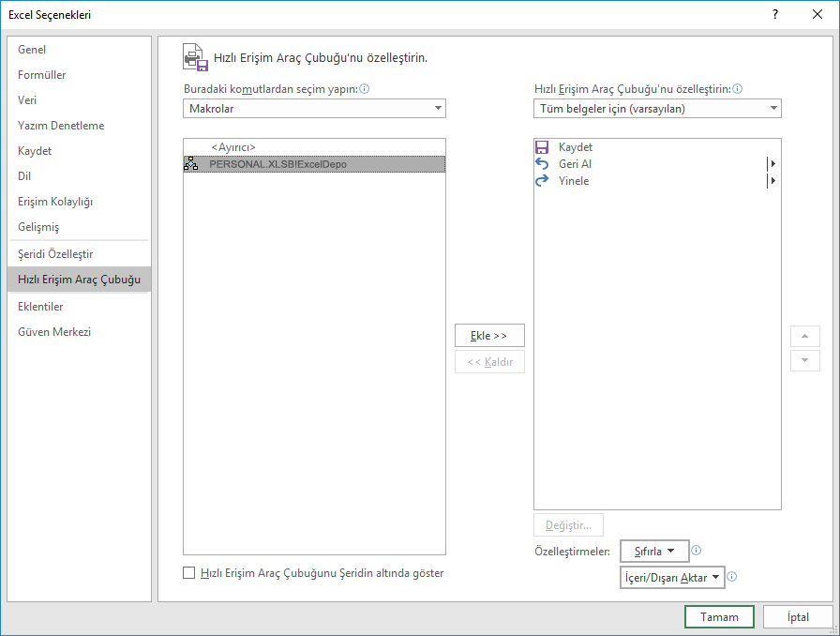
Task: Open the Makrolar command source dropdown
Action: click(314, 108)
